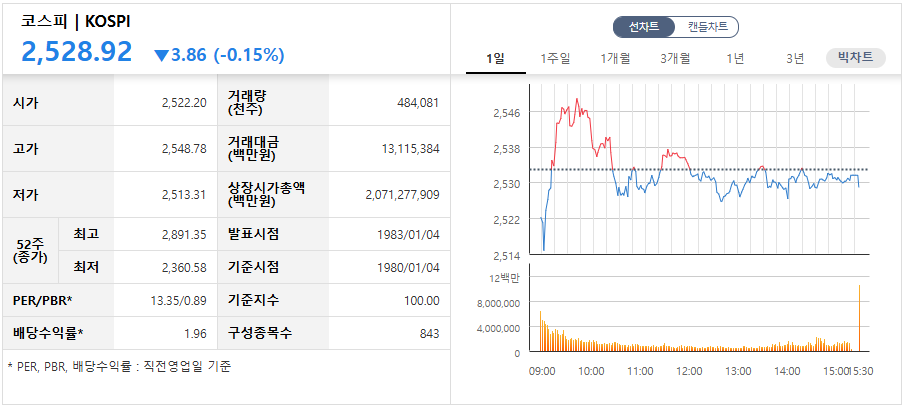The image size is (905, 405).
Task: Click the 최저 label cell
Action: 87,267
